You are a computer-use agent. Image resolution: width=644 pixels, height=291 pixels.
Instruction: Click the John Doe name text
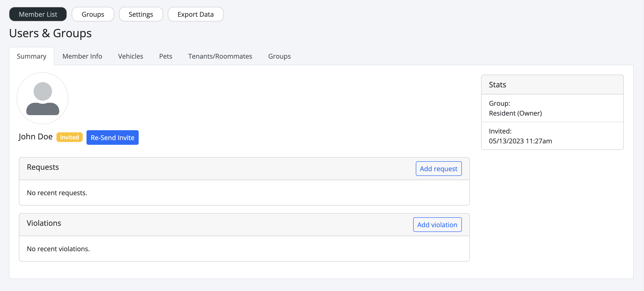(35, 137)
